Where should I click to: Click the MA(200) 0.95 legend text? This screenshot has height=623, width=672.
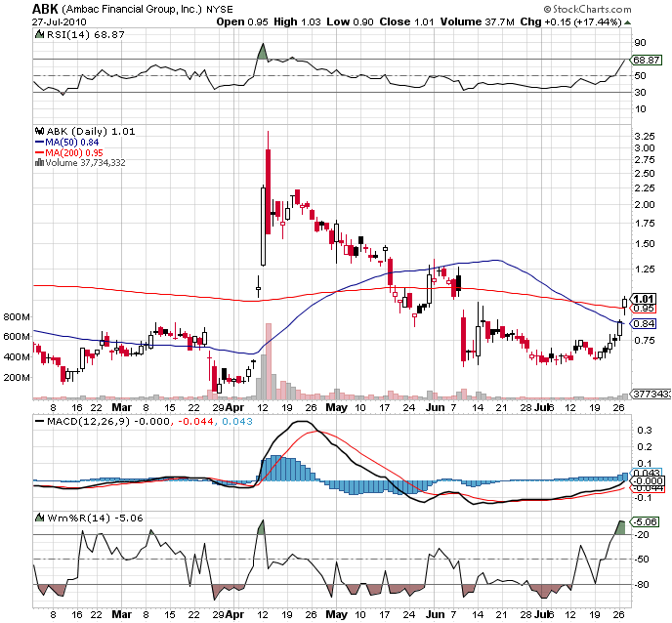point(74,153)
